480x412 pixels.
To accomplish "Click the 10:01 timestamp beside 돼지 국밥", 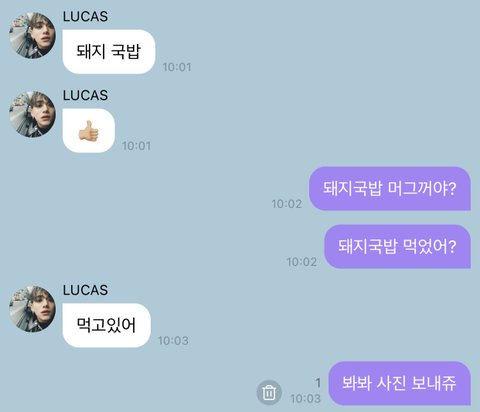I will 177,67.
